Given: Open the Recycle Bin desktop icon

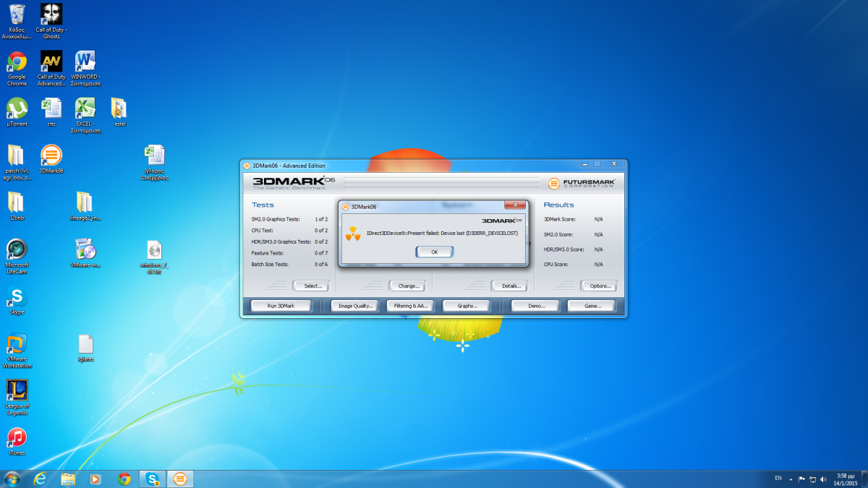Looking at the screenshot, I should tap(17, 21).
